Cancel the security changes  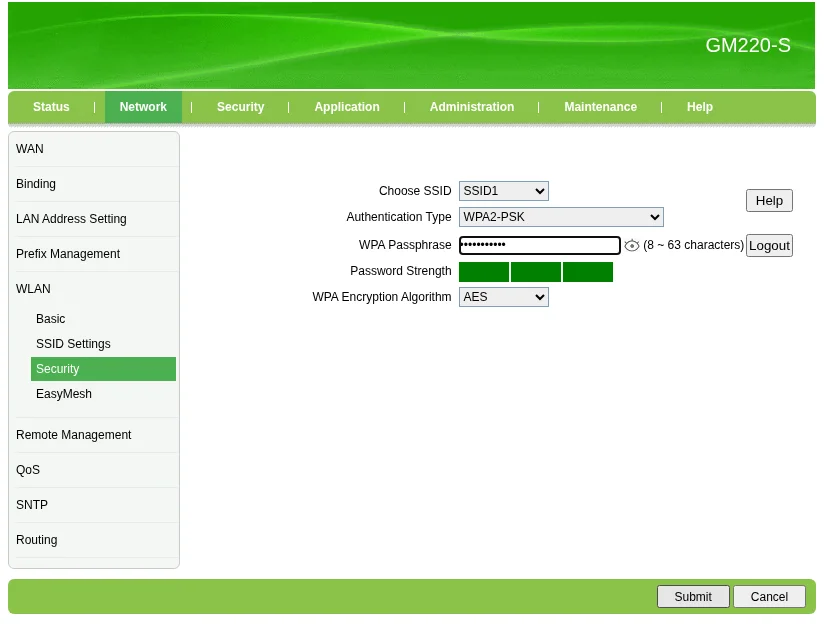[769, 597]
